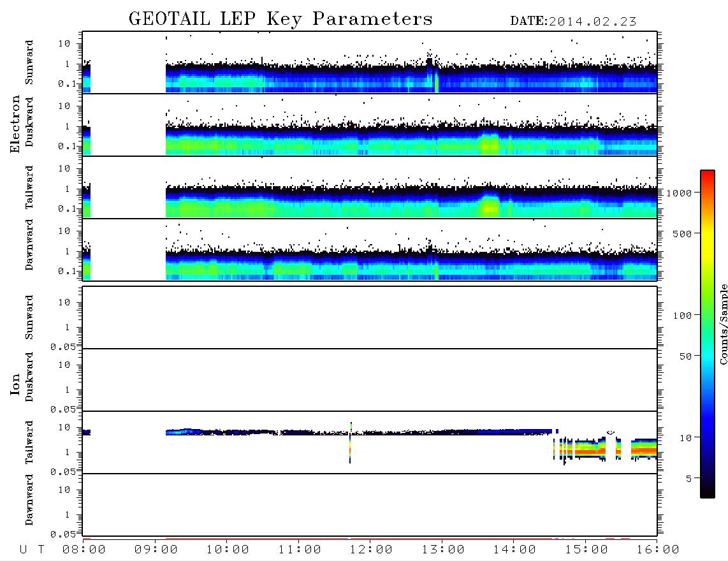This screenshot has width=728, height=561.
Task: Click the '13:00' time tick label
Action: pyautogui.click(x=443, y=550)
